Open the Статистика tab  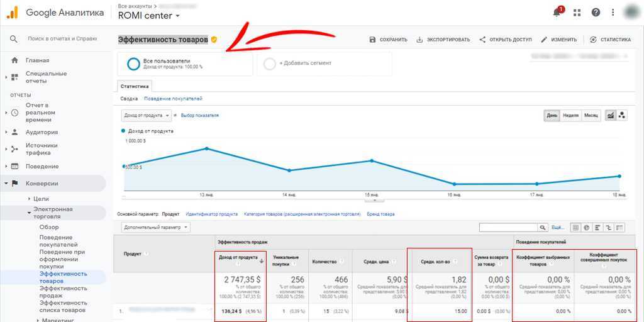tap(135, 86)
